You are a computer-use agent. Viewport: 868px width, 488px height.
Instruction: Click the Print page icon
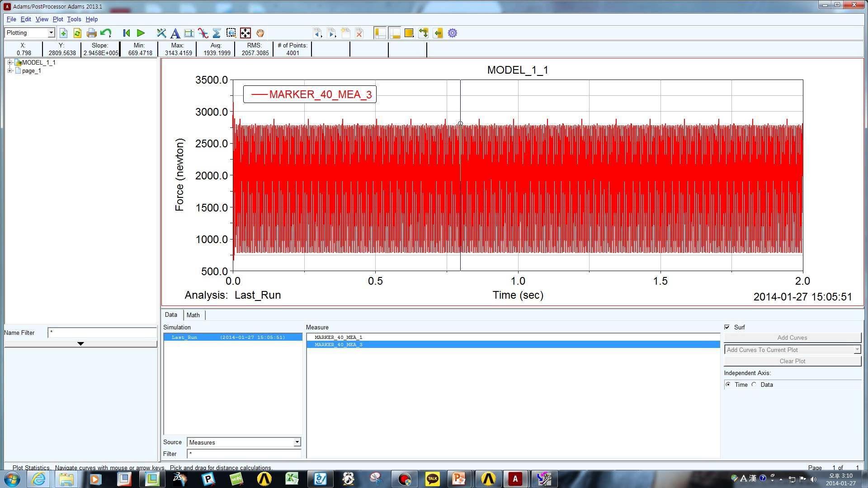(x=92, y=33)
